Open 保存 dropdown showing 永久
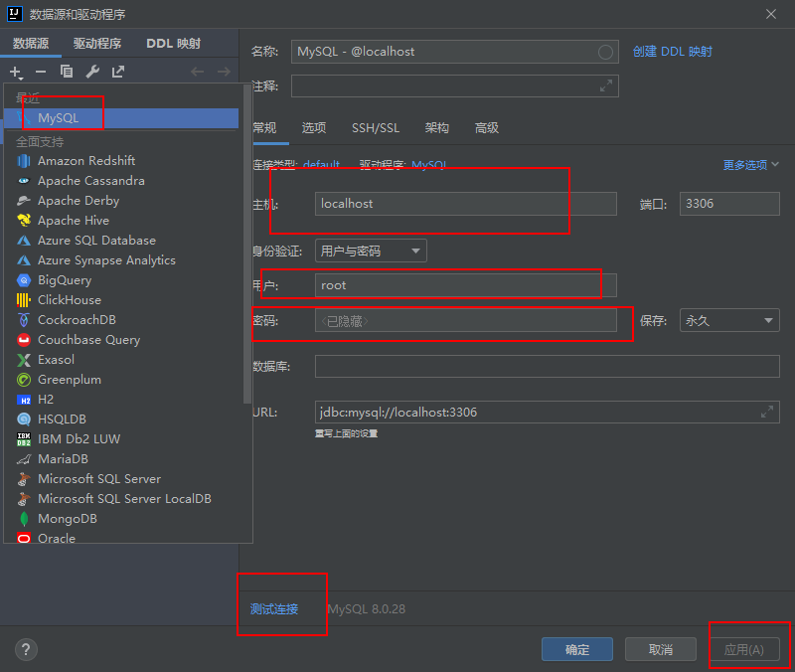 [729, 320]
